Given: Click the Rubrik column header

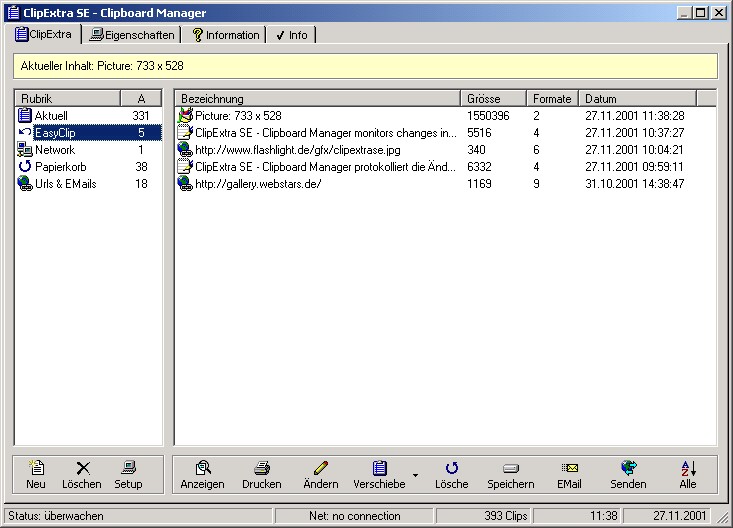Looking at the screenshot, I should coord(68,99).
